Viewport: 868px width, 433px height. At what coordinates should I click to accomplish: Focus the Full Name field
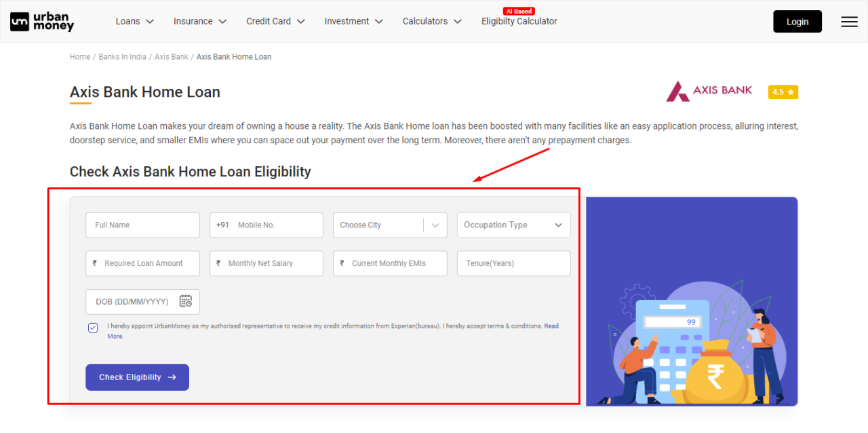(142, 225)
